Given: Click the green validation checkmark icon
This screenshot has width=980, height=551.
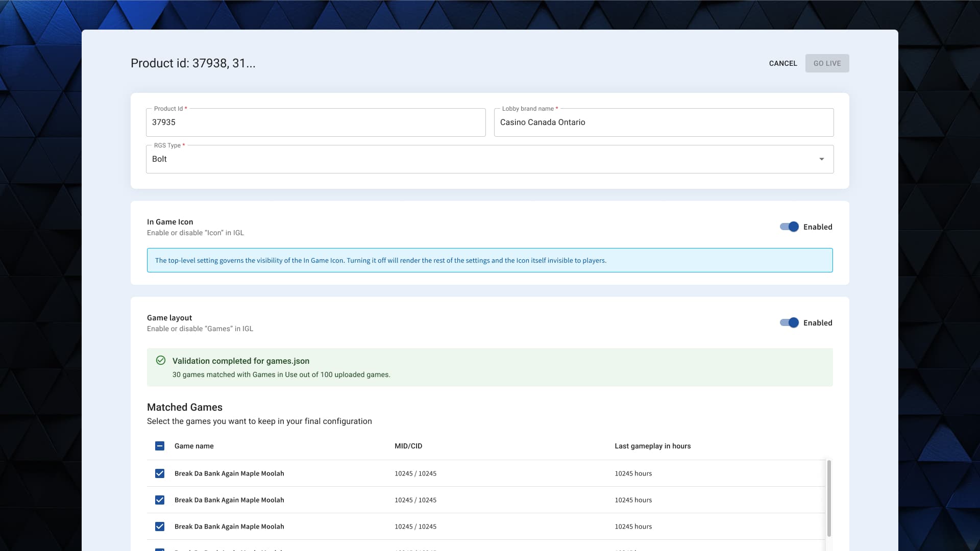Looking at the screenshot, I should (x=160, y=360).
